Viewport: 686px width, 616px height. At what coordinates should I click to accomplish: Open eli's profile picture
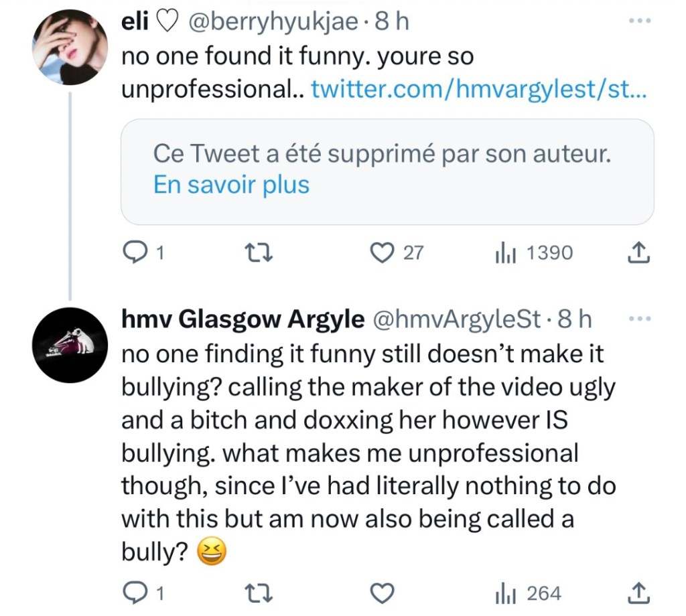click(70, 48)
